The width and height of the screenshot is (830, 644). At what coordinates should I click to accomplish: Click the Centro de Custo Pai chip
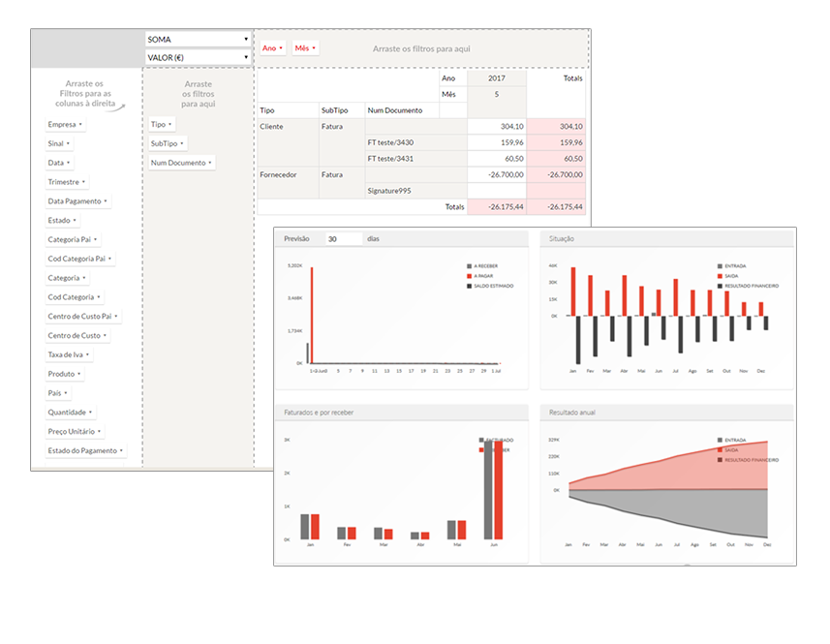83,316
